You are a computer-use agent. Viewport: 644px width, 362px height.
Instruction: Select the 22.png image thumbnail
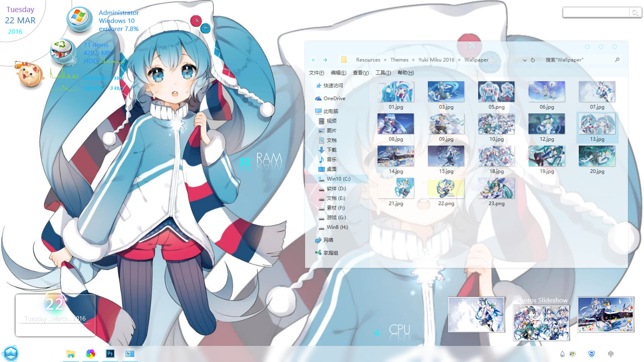coord(446,188)
